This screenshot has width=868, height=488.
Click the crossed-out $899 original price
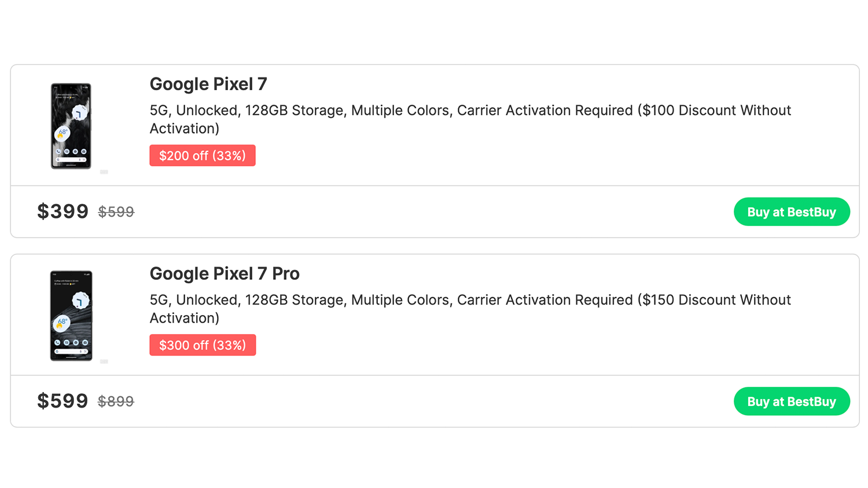click(116, 402)
